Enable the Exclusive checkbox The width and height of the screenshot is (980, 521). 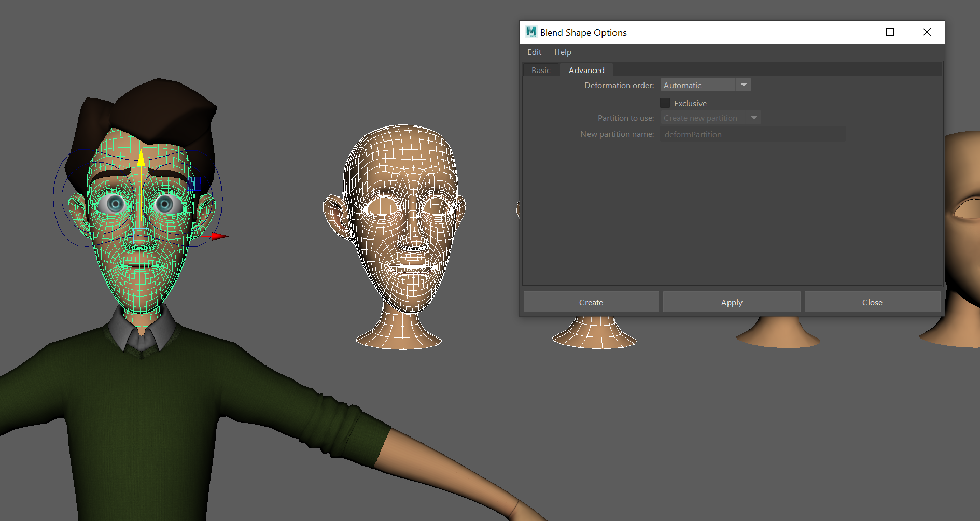coord(665,103)
